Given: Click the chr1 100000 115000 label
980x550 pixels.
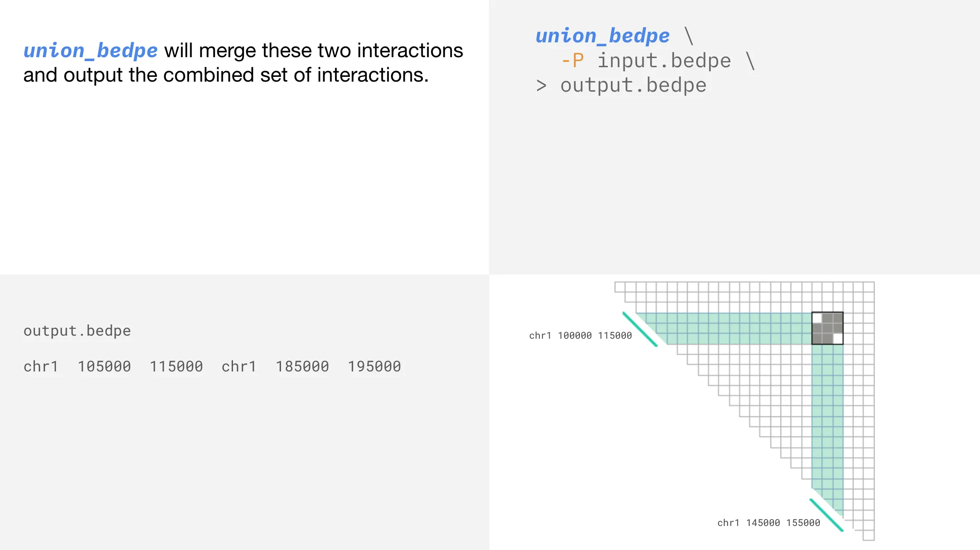Looking at the screenshot, I should coord(580,336).
